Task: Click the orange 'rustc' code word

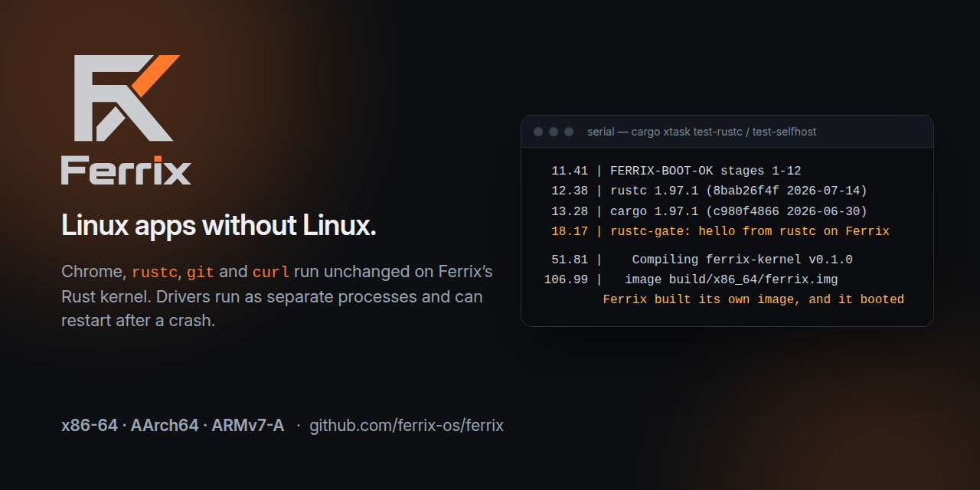Action: tap(155, 272)
